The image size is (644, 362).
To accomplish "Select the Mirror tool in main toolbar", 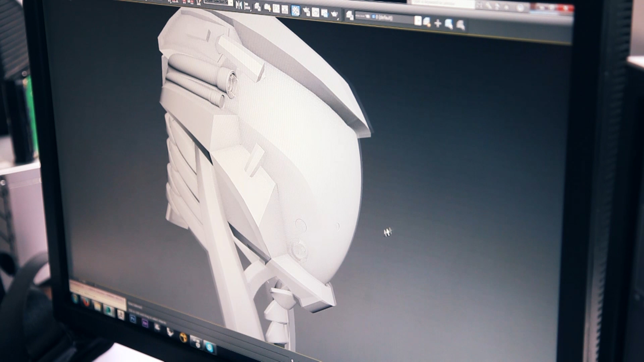I will (238, 5).
